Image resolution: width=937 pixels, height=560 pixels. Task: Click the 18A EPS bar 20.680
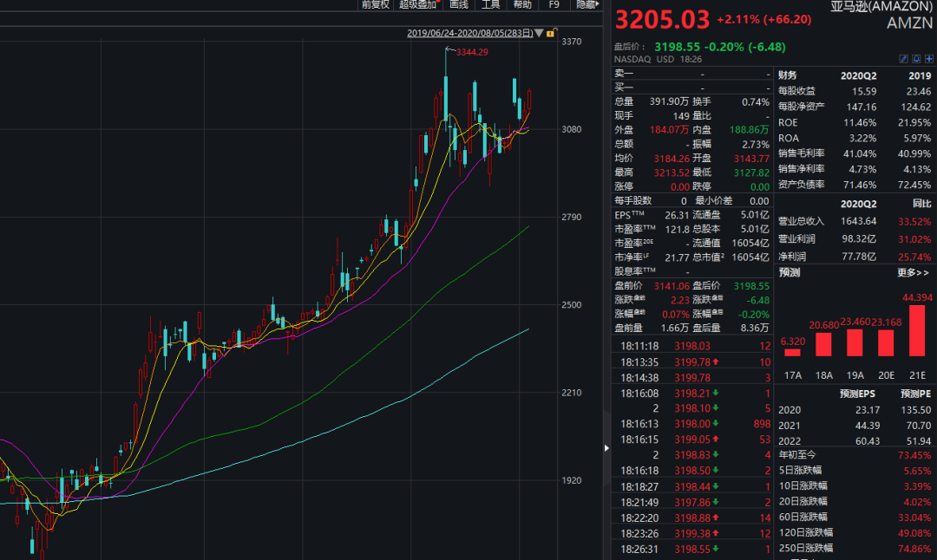[x=823, y=344]
